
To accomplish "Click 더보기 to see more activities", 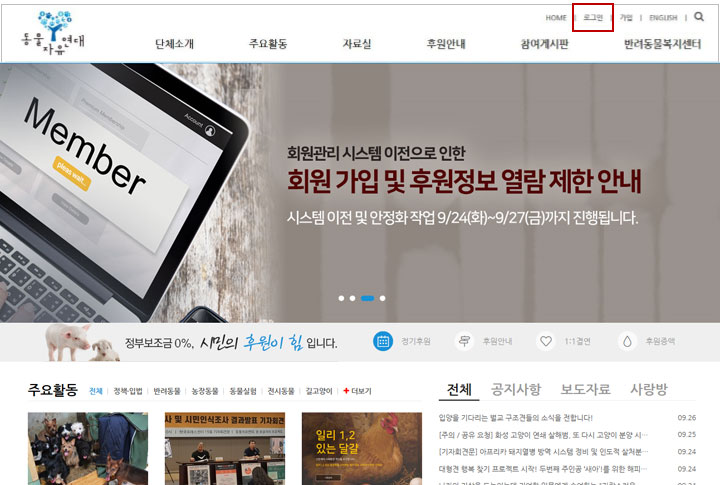I will pos(361,391).
